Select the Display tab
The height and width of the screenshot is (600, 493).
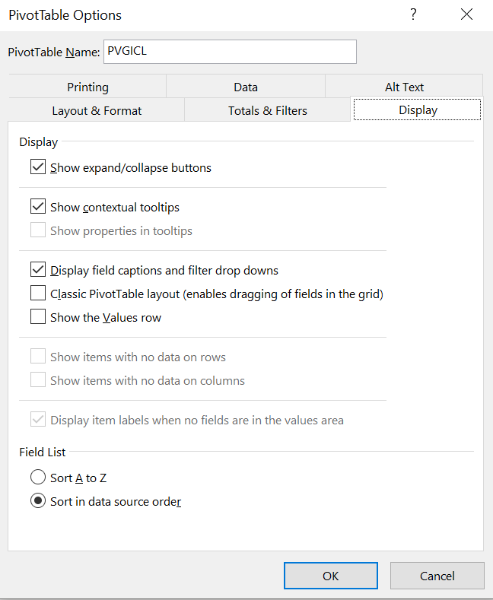coord(418,110)
